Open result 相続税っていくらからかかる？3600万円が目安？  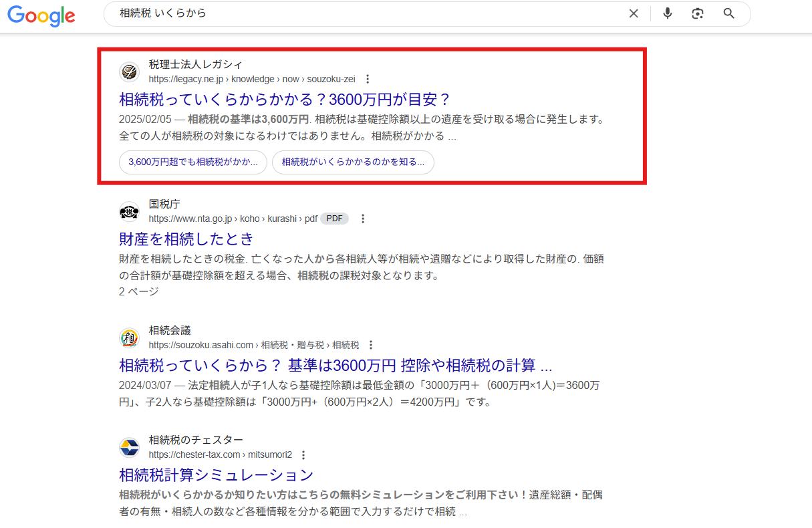285,100
